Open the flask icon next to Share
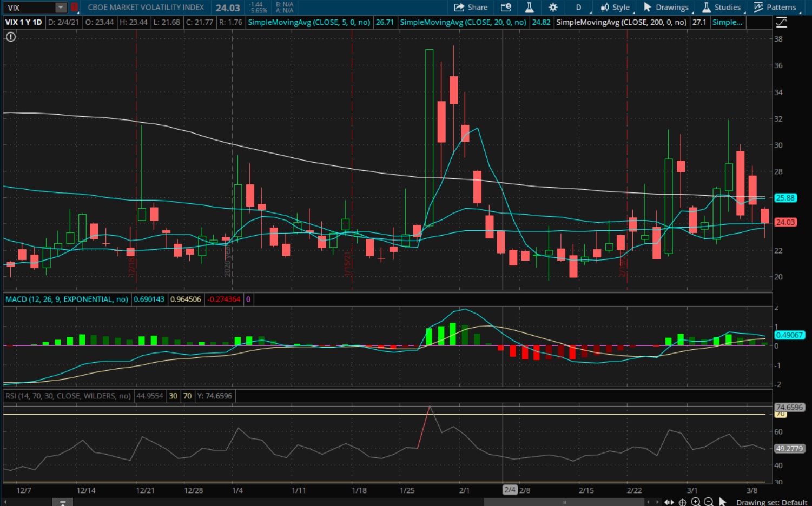The height and width of the screenshot is (506, 812). 529,8
